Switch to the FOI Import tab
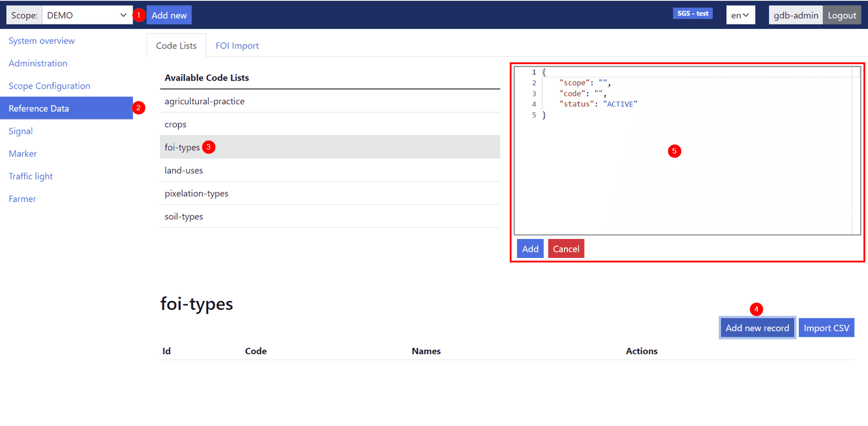This screenshot has width=868, height=426. [x=237, y=45]
